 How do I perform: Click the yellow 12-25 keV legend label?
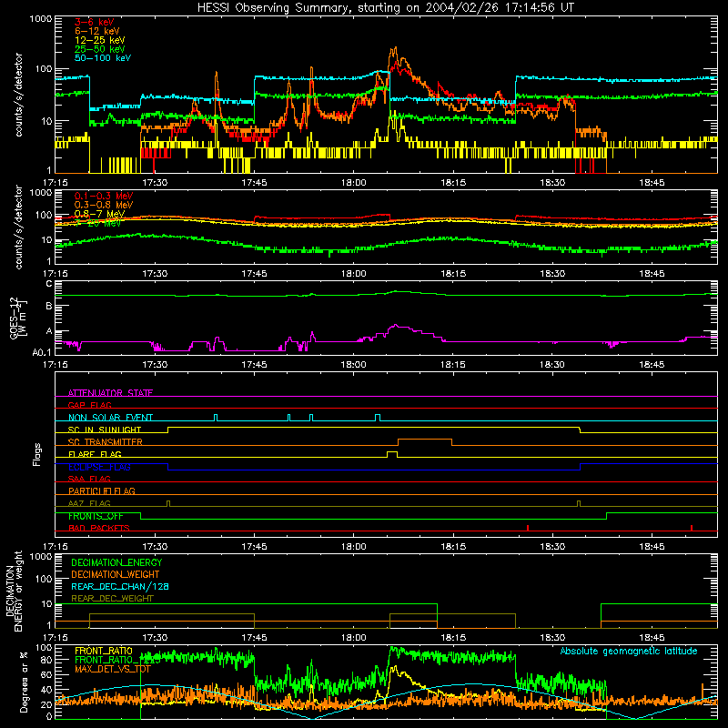point(100,40)
